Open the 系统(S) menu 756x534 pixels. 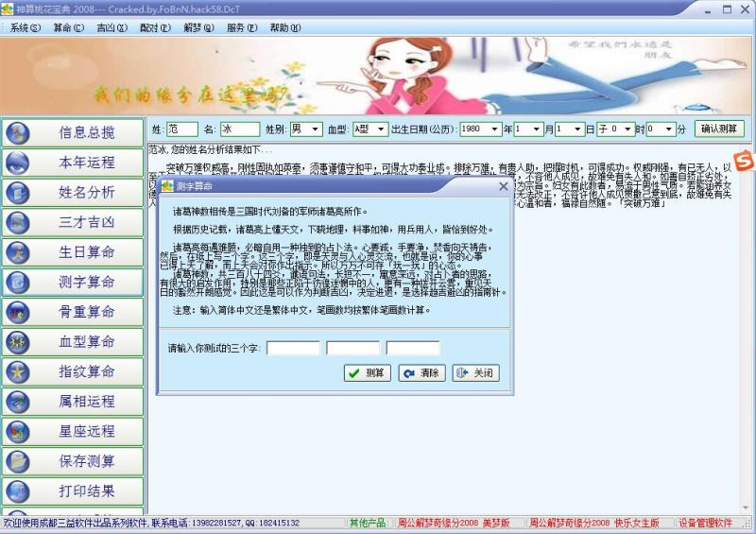26,28
